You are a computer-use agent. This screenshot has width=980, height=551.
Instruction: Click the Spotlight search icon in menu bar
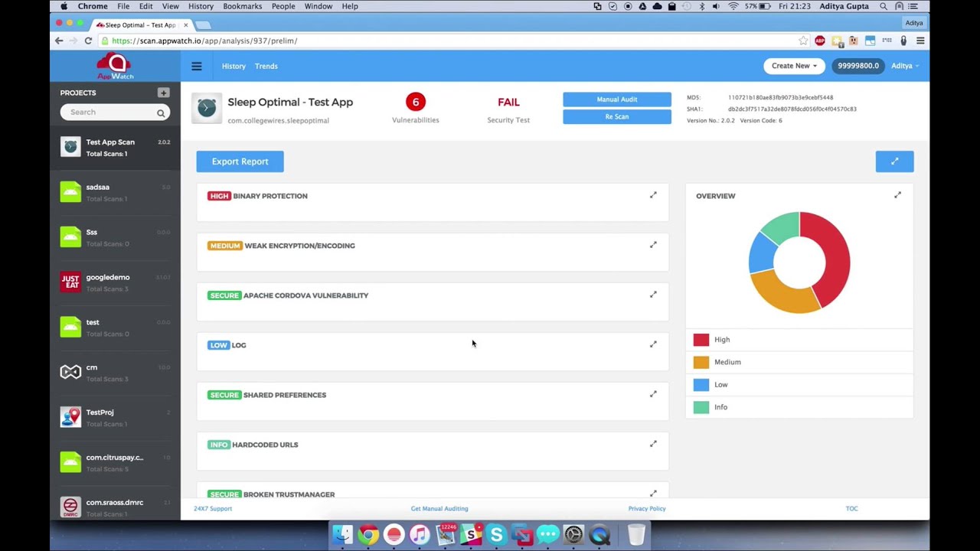coord(884,6)
